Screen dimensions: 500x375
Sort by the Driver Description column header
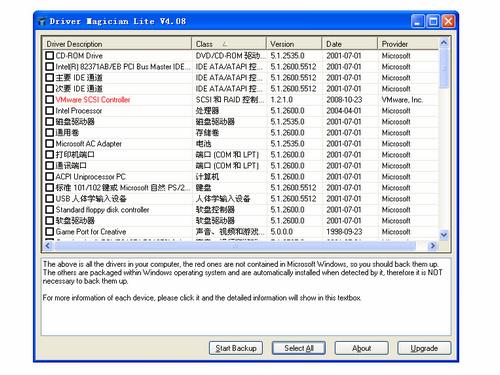point(117,44)
